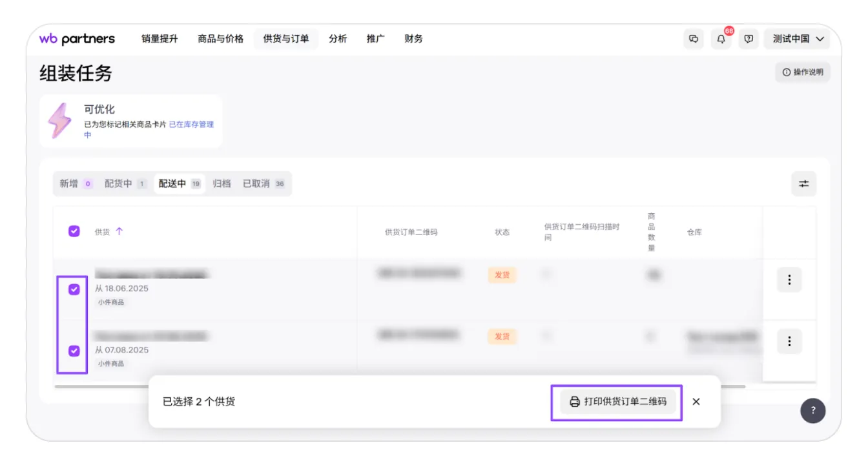Switch to the 已取消 tab
This screenshot has height=465, width=868.
(x=263, y=184)
